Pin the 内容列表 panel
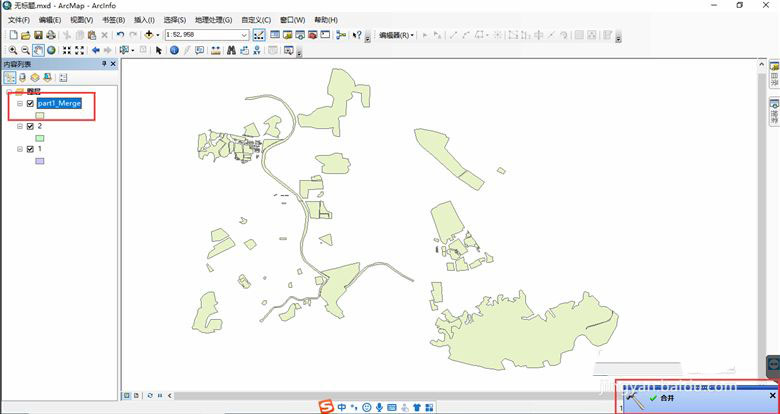 pos(104,64)
